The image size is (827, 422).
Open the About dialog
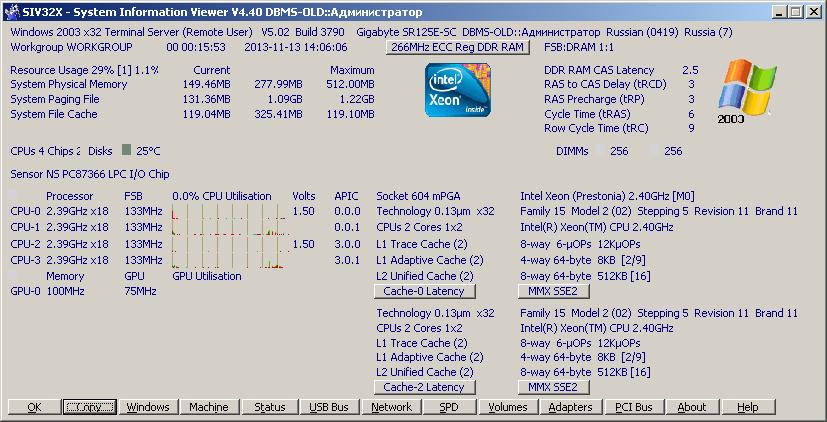pyautogui.click(x=691, y=407)
